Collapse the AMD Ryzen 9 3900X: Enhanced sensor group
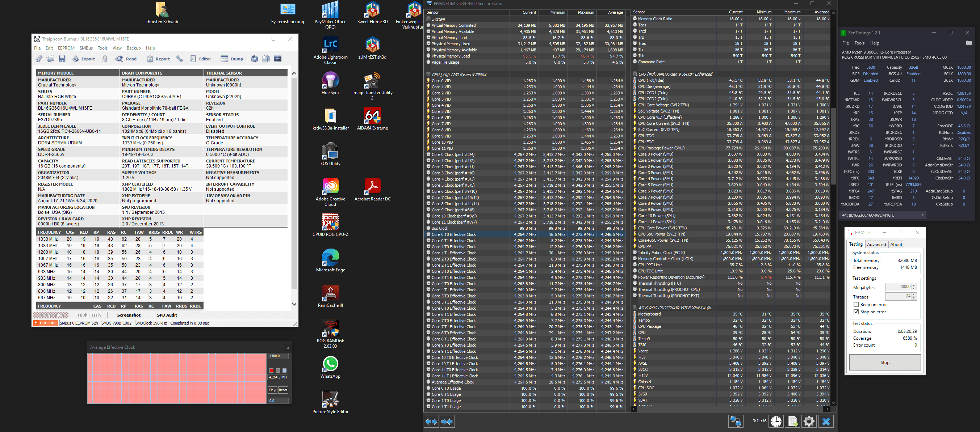Image resolution: width=980 pixels, height=432 pixels. pos(635,74)
